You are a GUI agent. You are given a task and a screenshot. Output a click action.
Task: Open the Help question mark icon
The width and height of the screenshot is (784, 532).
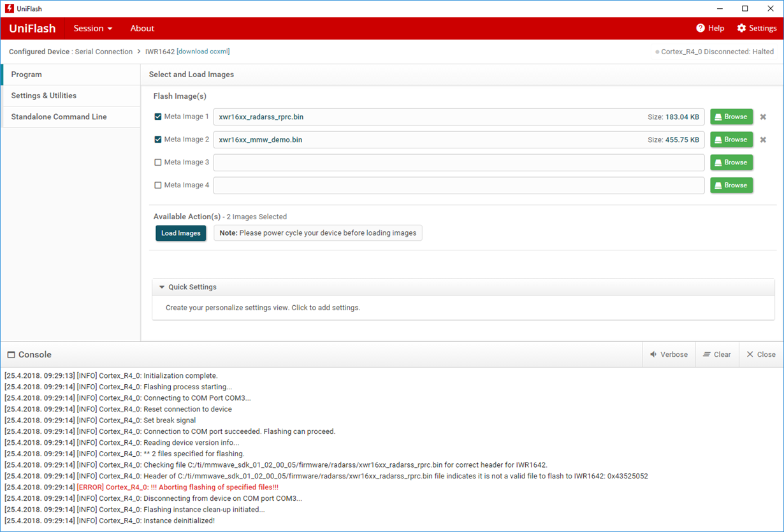coord(701,28)
